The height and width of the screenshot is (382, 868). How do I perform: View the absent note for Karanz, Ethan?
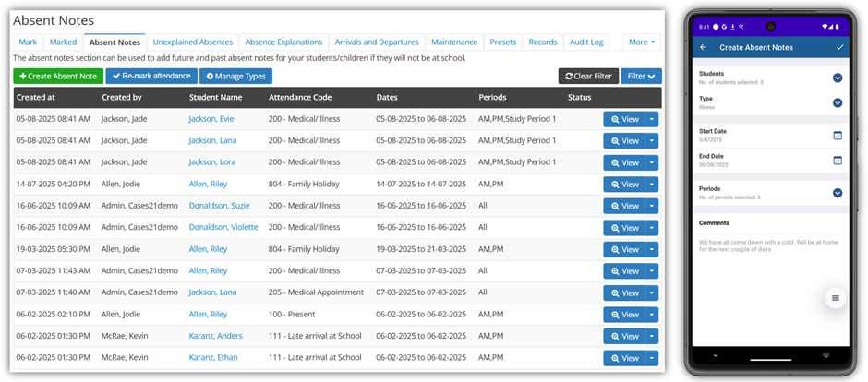[624, 358]
